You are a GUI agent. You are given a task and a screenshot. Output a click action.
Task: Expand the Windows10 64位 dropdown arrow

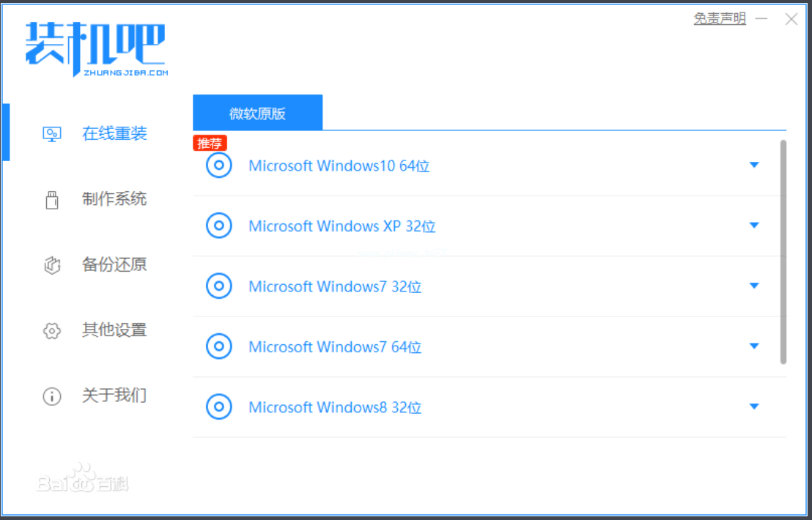pos(754,166)
